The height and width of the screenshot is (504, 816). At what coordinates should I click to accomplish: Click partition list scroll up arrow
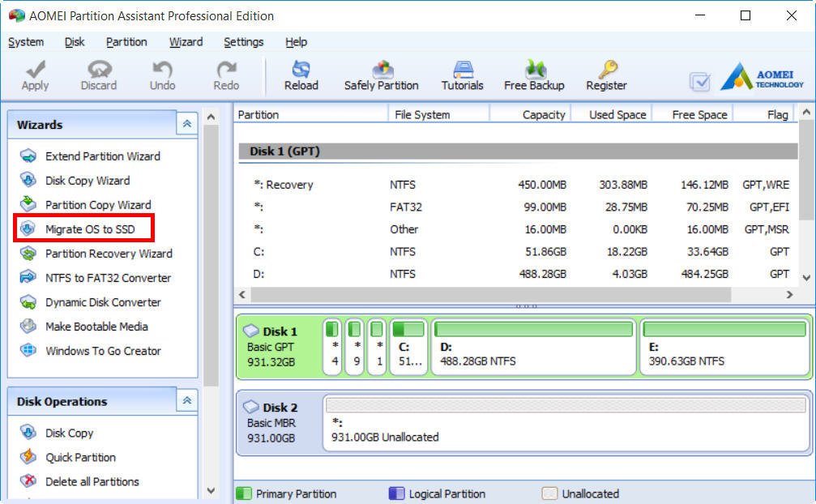pos(806,113)
